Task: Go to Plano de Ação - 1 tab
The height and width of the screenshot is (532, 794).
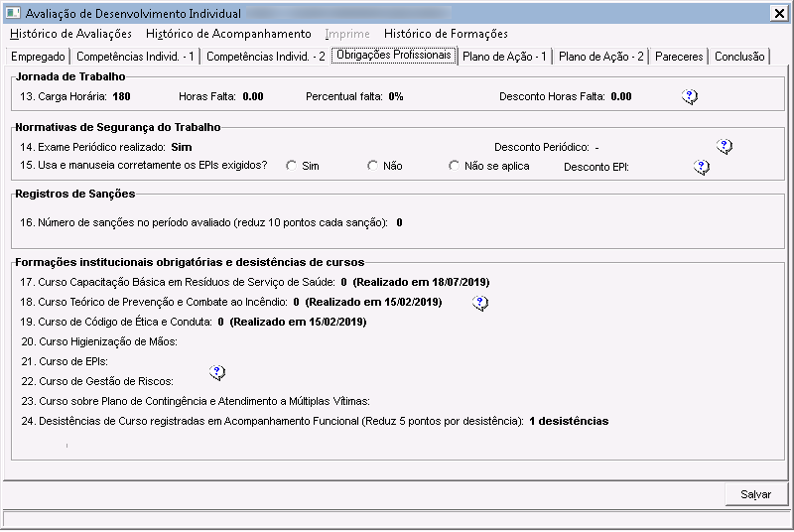Action: point(504,57)
